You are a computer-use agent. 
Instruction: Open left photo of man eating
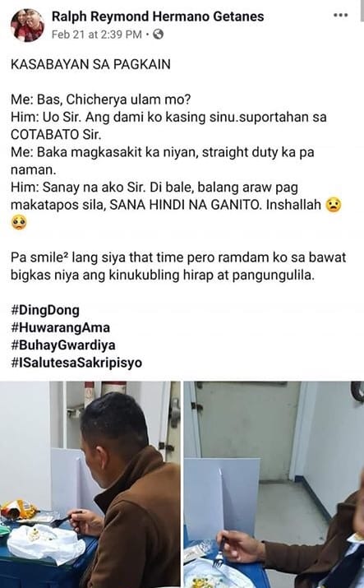(x=90, y=484)
